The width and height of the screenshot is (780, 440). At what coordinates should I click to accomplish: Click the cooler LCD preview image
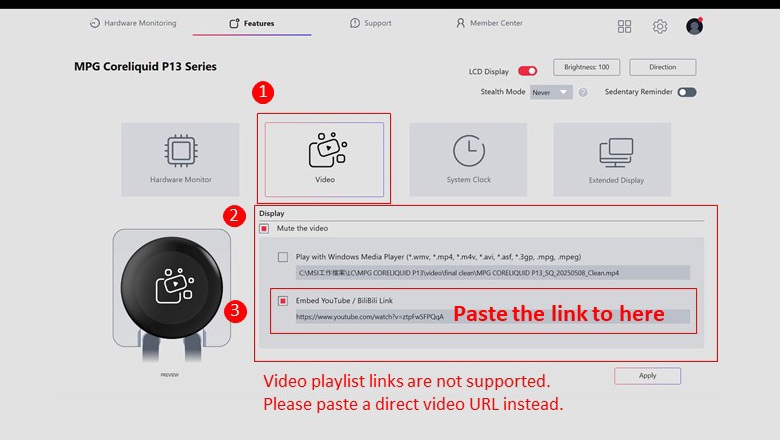172,288
